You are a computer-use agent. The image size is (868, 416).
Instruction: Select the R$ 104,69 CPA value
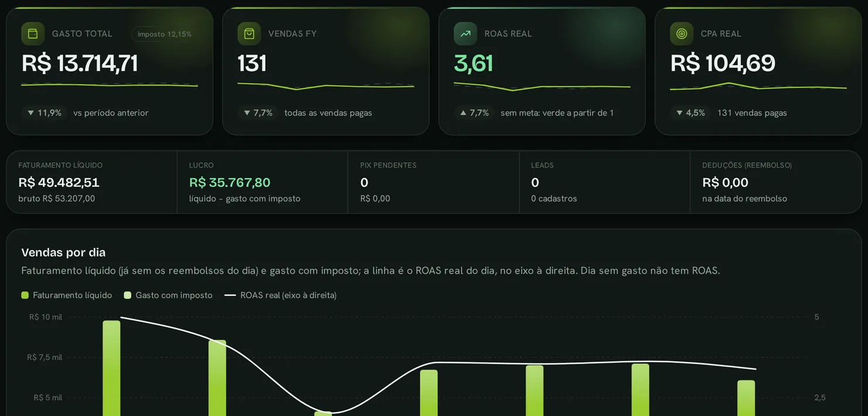tap(723, 63)
